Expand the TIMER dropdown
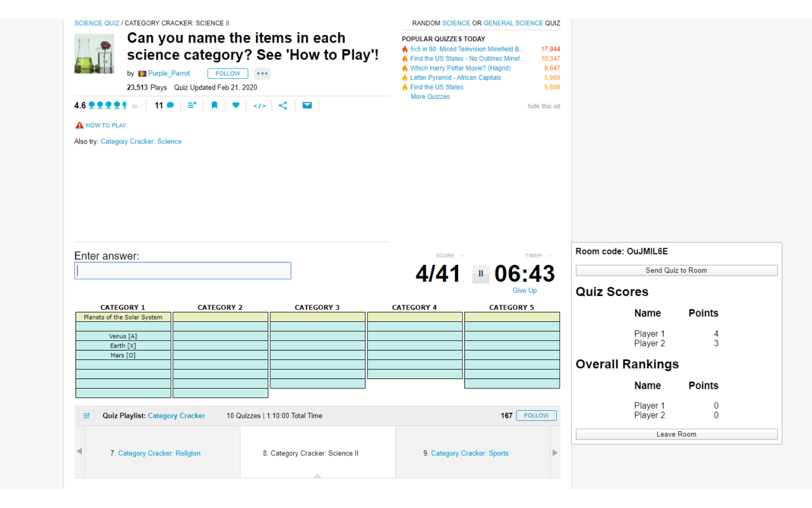The height and width of the screenshot is (508, 812). tap(538, 256)
